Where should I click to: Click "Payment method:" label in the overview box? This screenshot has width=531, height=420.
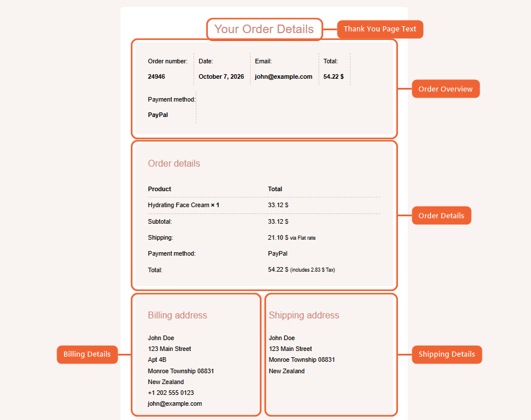[x=172, y=99]
